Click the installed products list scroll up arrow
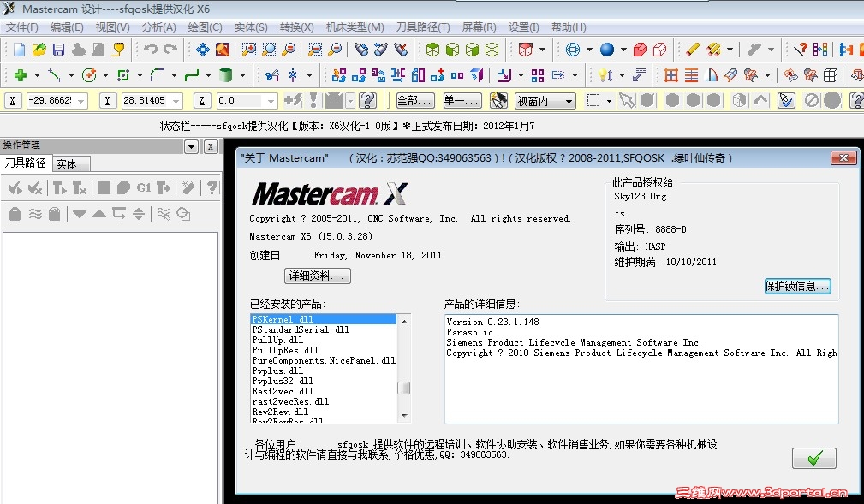864x504 pixels. tap(404, 321)
